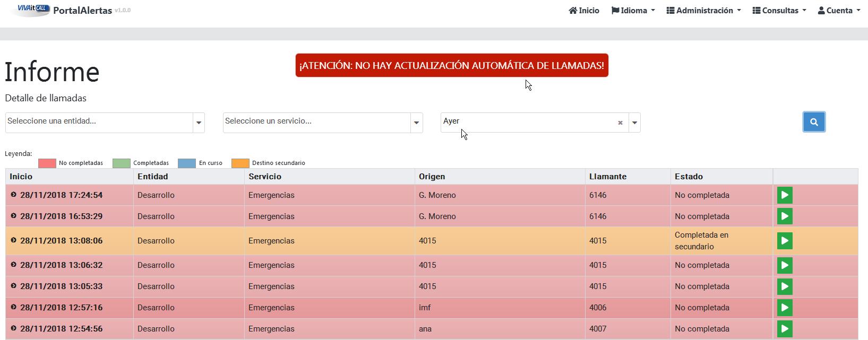Click the Completadas legend swatch
The height and width of the screenshot is (340, 868).
pos(122,163)
